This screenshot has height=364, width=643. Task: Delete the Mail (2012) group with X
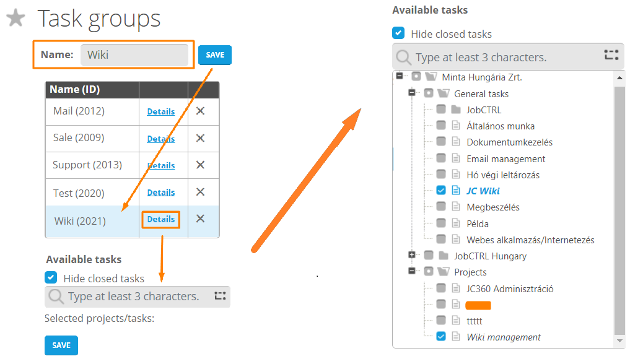200,111
